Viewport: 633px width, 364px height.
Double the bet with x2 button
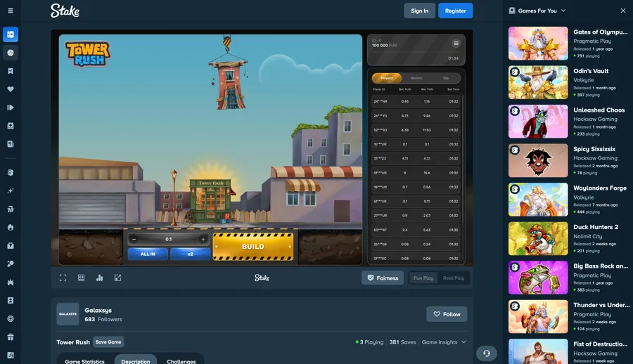[190, 254]
